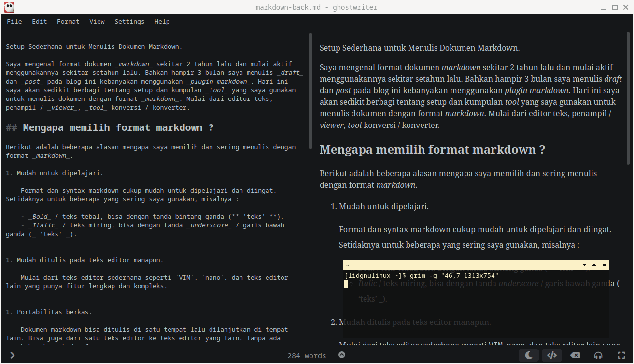Image resolution: width=634 pixels, height=364 pixels.
Task: Click the preview pane vertical scrollbar
Action: tap(628, 99)
